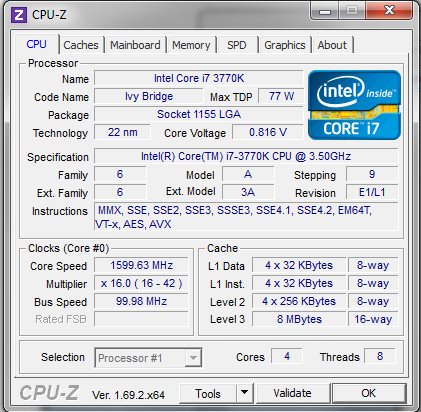This screenshot has height=412, width=421.
Task: Open the Memory tab
Action: 191,45
